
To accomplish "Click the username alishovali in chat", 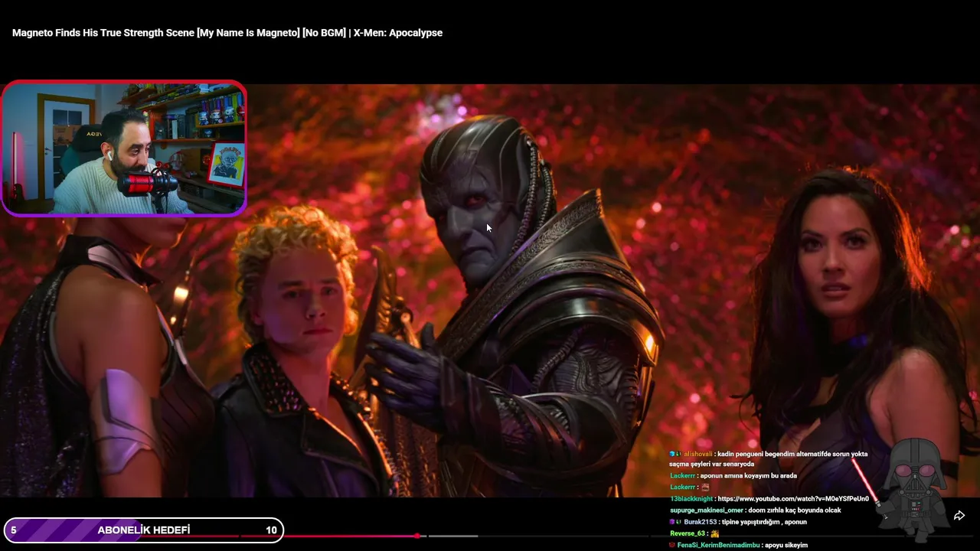I will coord(697,454).
